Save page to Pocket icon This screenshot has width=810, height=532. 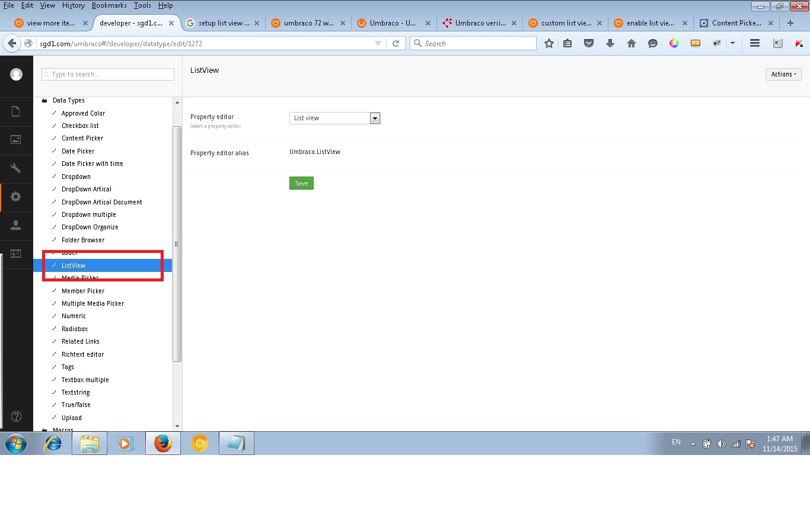click(x=589, y=43)
